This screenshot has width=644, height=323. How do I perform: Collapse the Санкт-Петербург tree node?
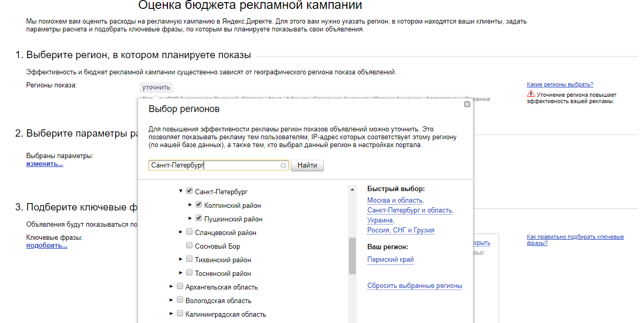[x=180, y=192]
